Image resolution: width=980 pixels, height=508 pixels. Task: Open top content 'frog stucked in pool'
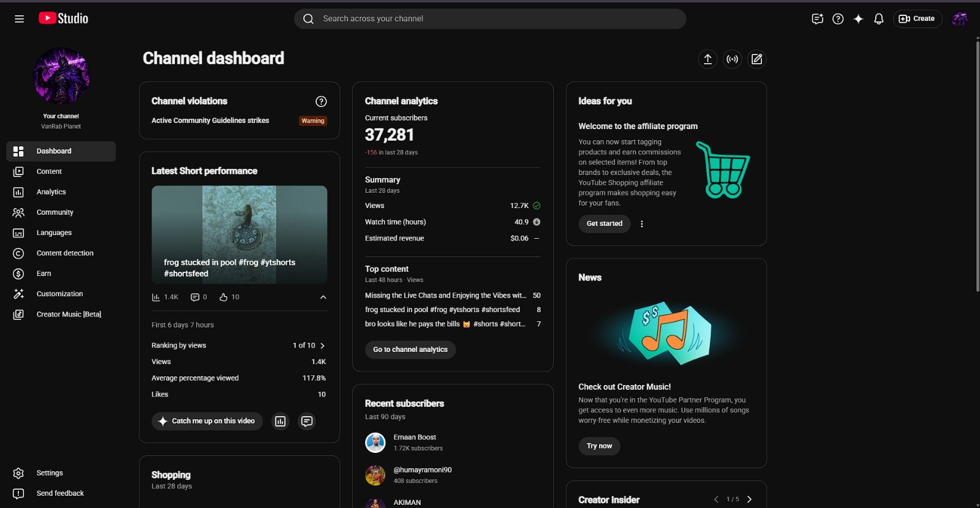coord(443,310)
